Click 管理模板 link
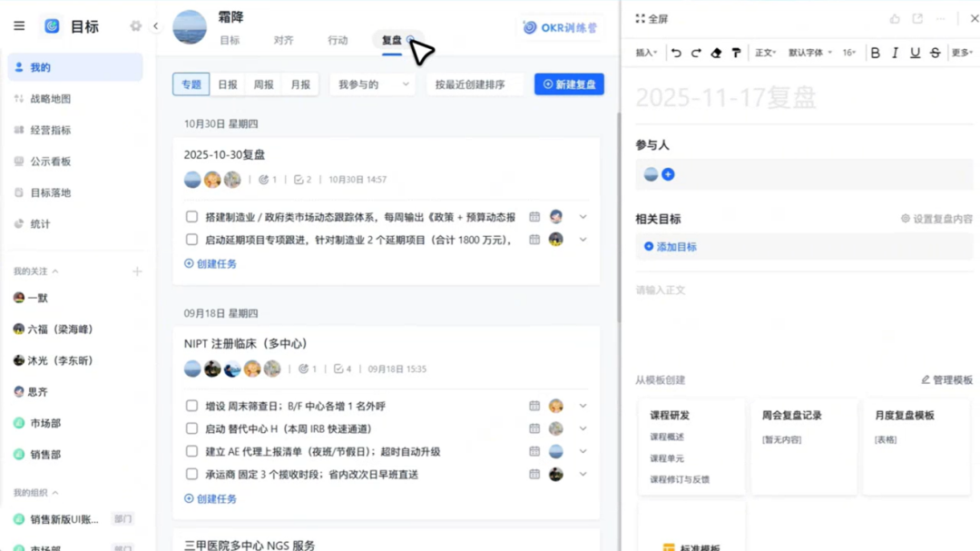 tap(946, 380)
